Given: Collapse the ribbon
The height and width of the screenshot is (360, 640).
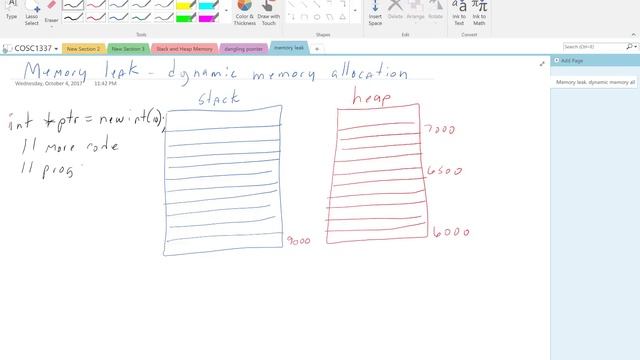Looking at the screenshot, I should [x=633, y=35].
